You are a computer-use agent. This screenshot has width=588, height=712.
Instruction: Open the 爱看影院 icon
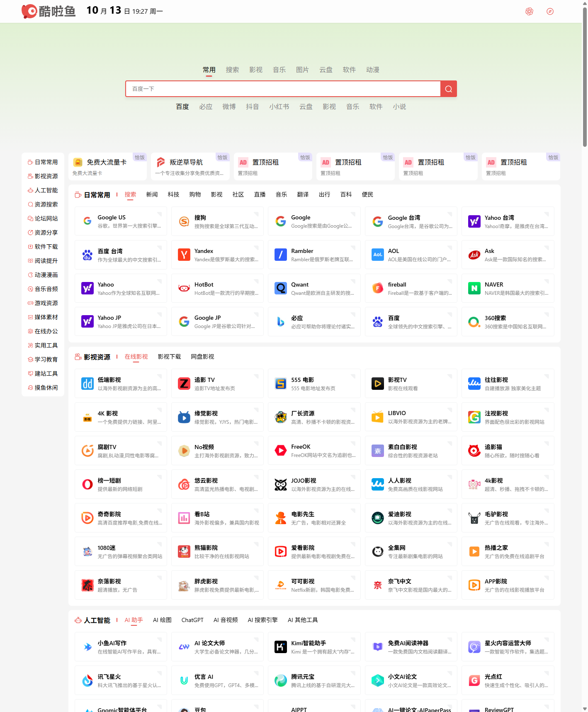pos(281,551)
